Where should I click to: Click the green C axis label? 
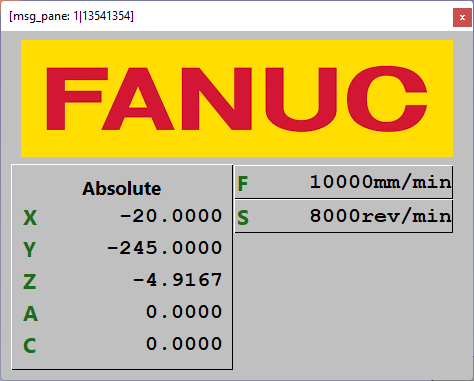coord(29,345)
